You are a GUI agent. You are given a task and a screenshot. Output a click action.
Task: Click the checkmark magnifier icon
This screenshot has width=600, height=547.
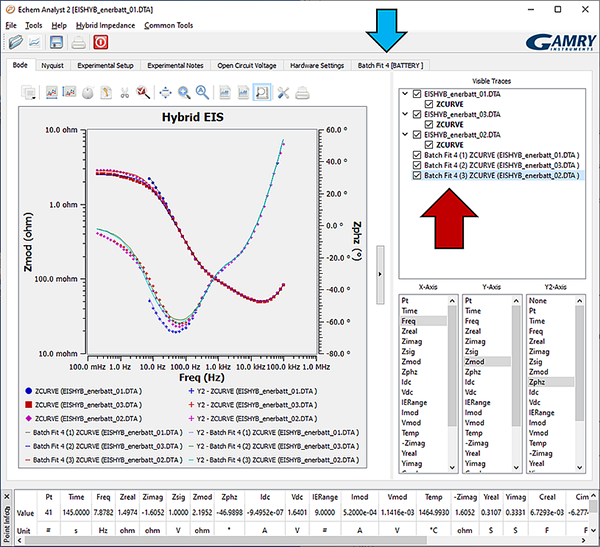[143, 92]
